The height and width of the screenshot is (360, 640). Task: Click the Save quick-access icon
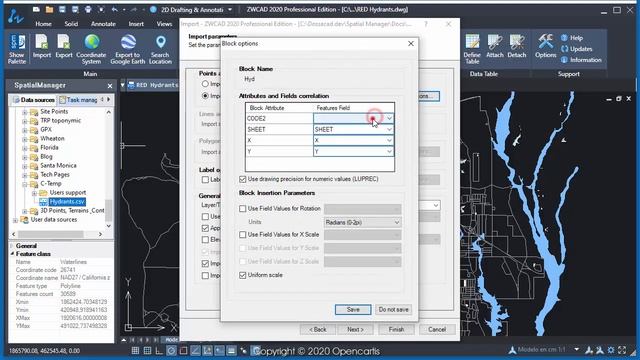click(x=62, y=9)
